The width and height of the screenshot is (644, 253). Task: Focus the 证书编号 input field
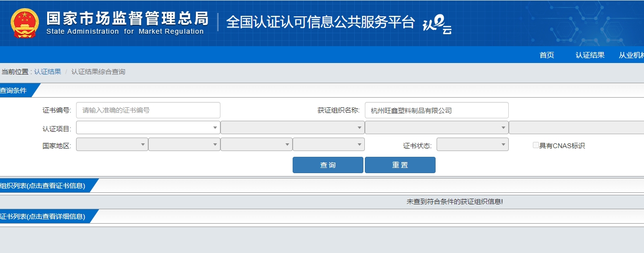[148, 110]
